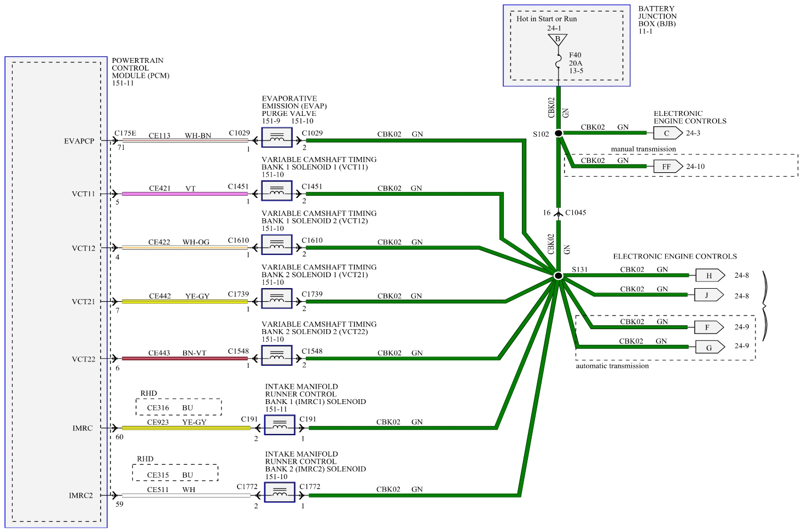Click the CE421 VT wire label
Viewport: 802px width, 532px height.
pos(172,189)
